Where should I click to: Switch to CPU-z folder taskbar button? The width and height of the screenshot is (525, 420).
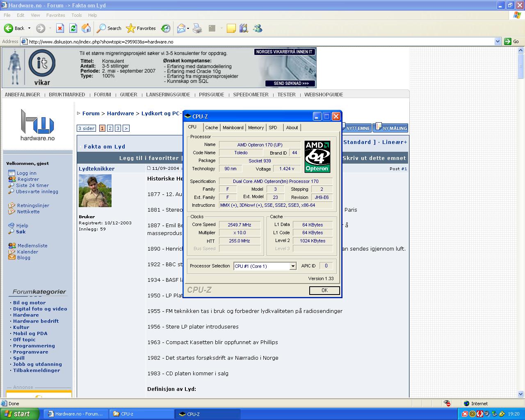(x=141, y=414)
